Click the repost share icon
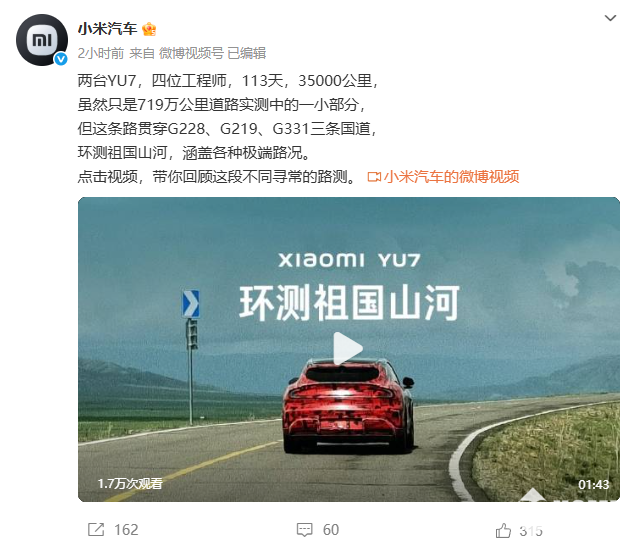 96,529
